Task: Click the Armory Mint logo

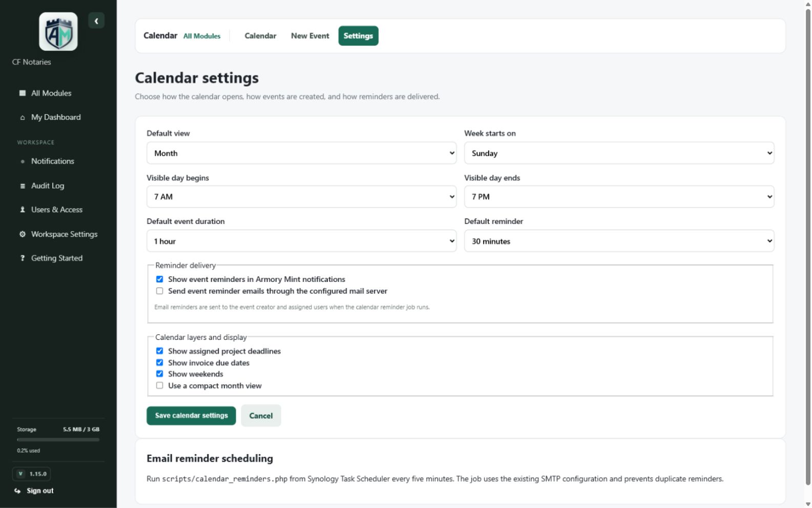Action: point(58,32)
